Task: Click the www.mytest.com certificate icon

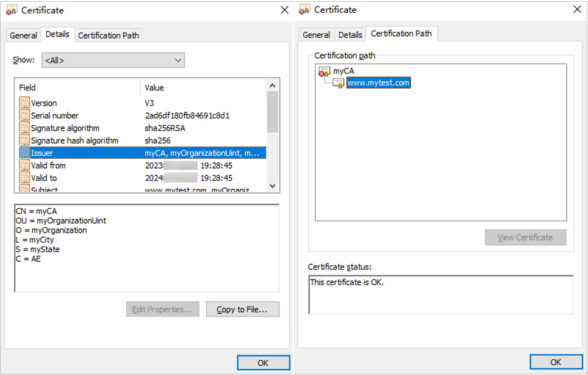Action: coord(339,82)
